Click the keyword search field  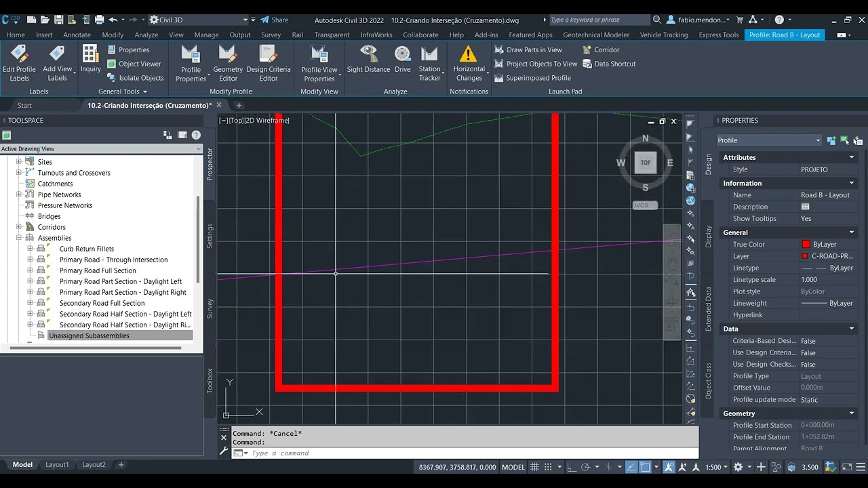(599, 20)
